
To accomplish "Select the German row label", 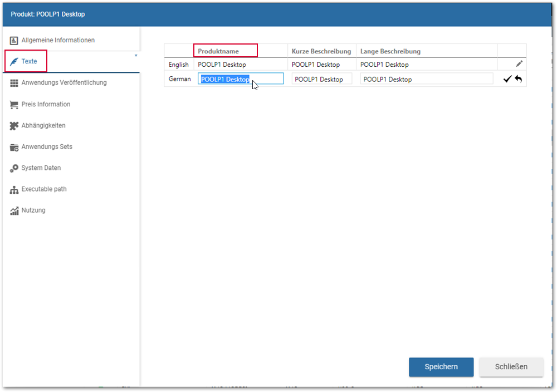I will 180,79.
